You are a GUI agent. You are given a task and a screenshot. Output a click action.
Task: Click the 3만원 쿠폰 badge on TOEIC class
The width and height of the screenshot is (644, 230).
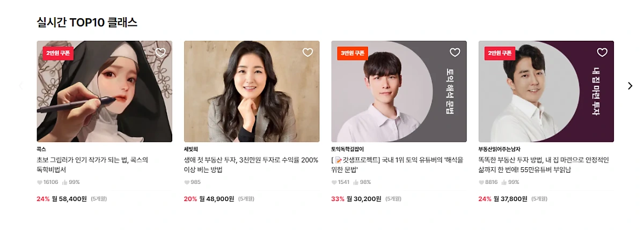(x=353, y=53)
